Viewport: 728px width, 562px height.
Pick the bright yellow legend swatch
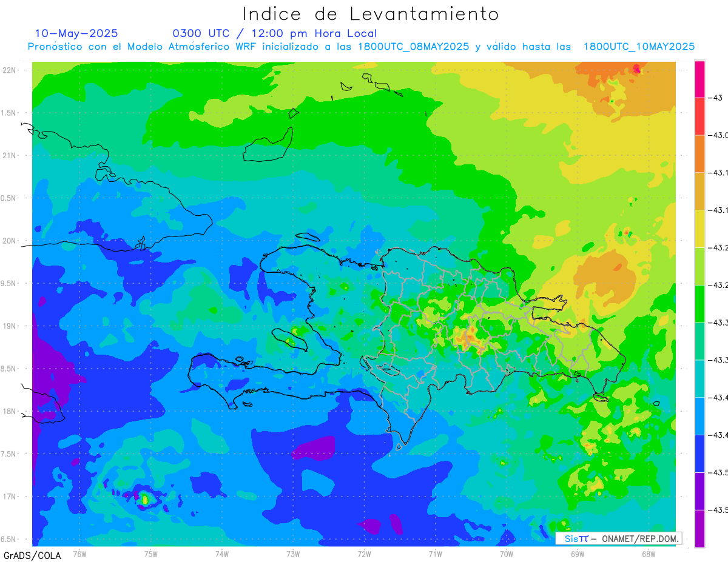[x=699, y=229]
